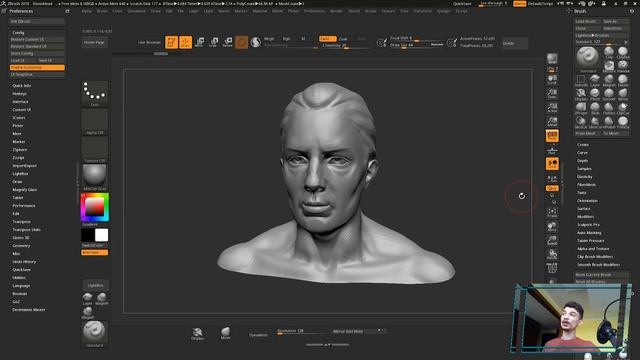The width and height of the screenshot is (640, 360).
Task: Toggle Live Boolean mode
Action: [149, 42]
